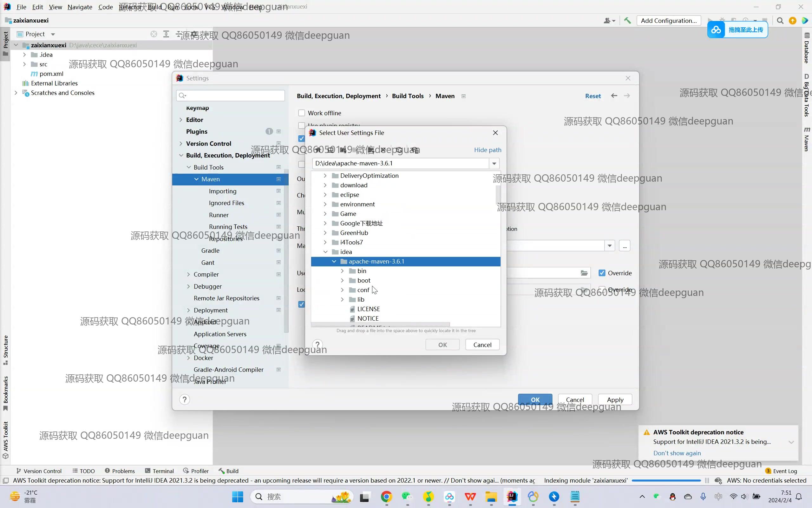Click Refresh icon in file chooser toolbar
The image size is (812, 508).
click(x=399, y=150)
